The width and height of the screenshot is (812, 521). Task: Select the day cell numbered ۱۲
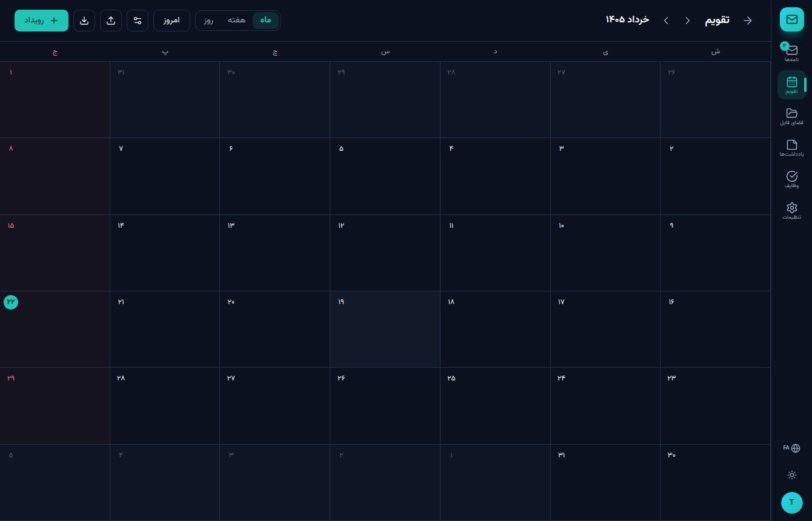tap(385, 253)
